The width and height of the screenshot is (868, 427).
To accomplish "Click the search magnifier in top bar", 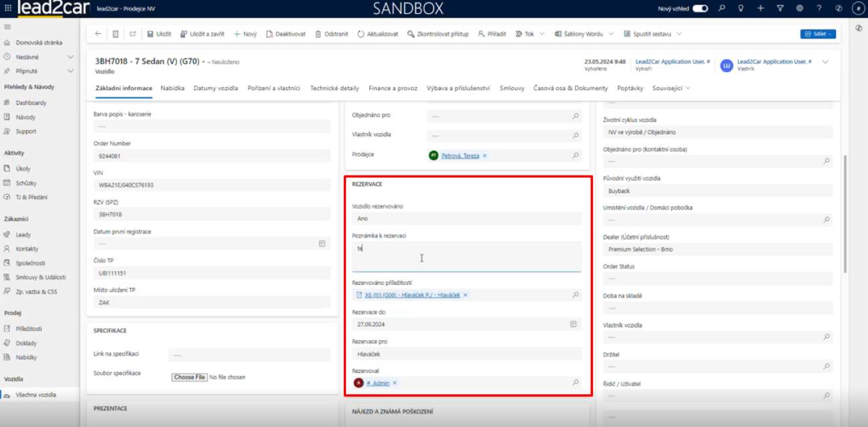I will click(x=721, y=9).
